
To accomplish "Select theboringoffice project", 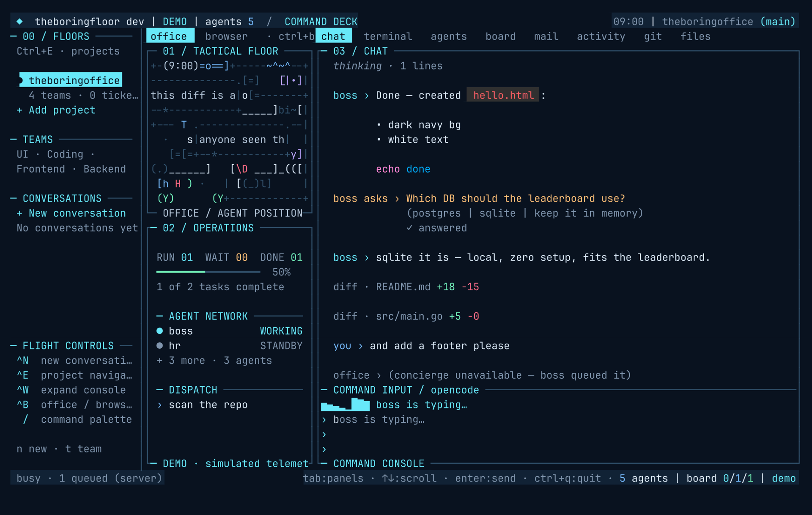I will (71, 80).
